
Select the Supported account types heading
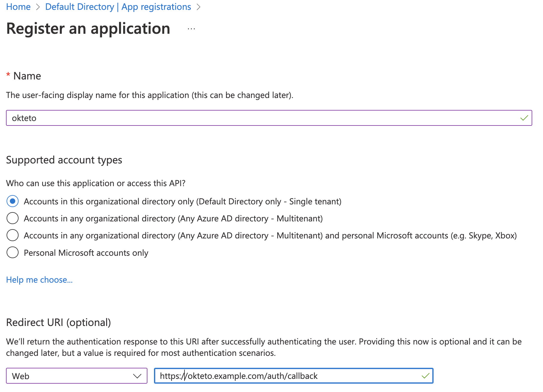pos(64,160)
